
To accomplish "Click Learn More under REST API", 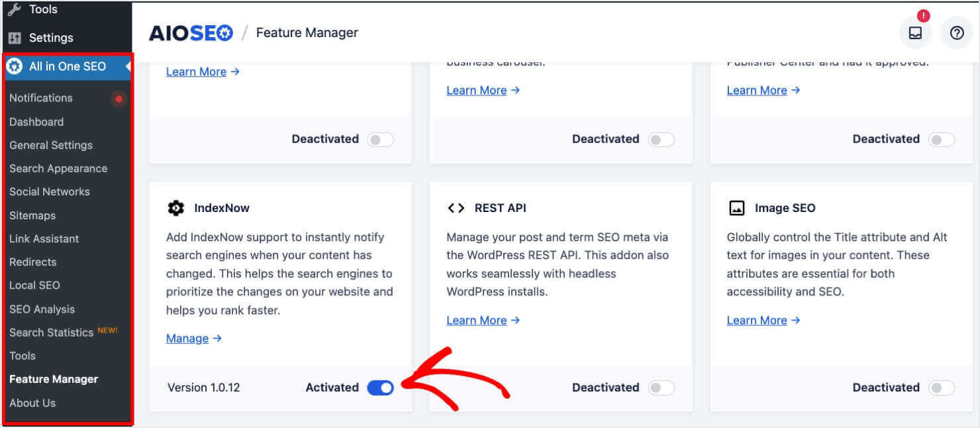I will coord(477,320).
